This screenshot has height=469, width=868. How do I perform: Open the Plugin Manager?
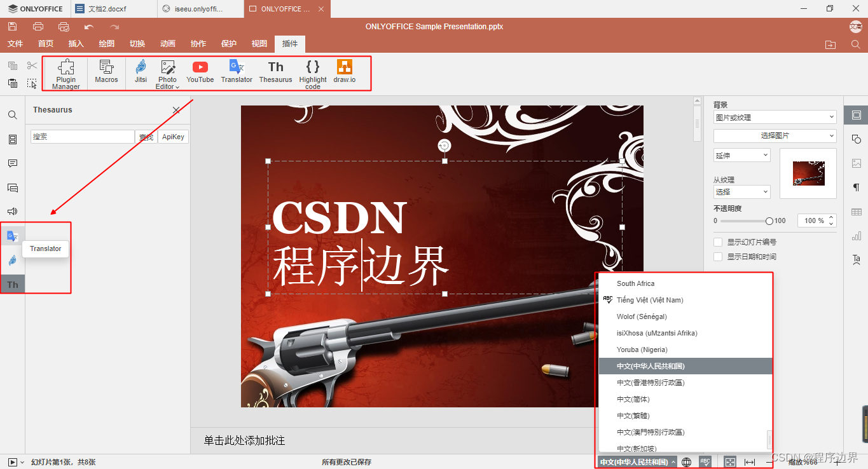point(66,74)
